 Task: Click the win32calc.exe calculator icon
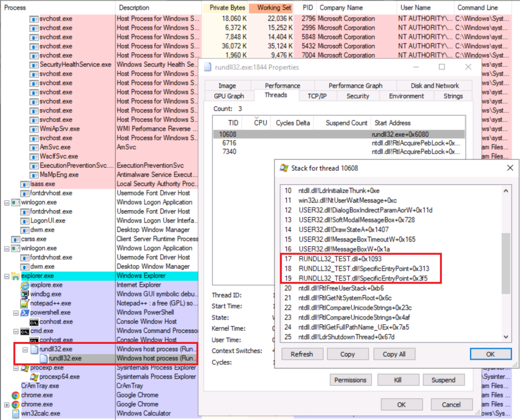15,413
